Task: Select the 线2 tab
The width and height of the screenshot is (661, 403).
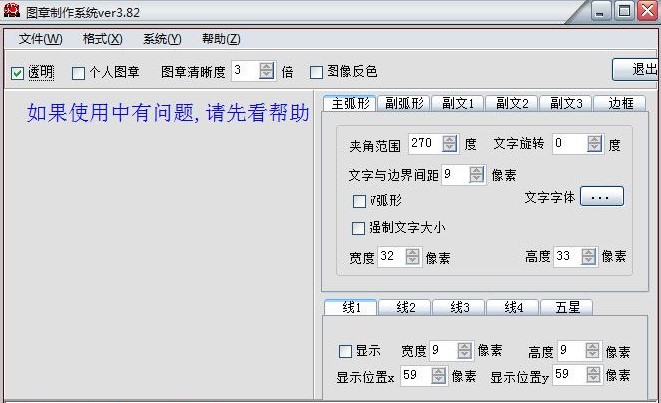Action: click(405, 307)
